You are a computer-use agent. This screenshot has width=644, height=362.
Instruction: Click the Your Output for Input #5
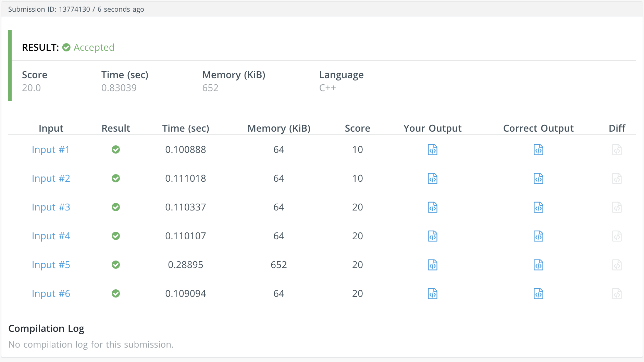(x=432, y=265)
